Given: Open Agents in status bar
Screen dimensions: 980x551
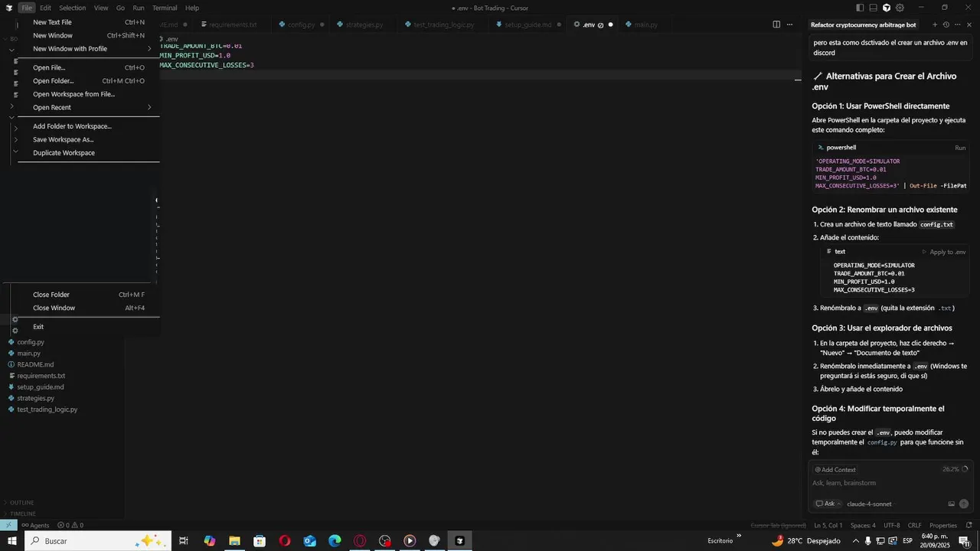Looking at the screenshot, I should click(34, 525).
